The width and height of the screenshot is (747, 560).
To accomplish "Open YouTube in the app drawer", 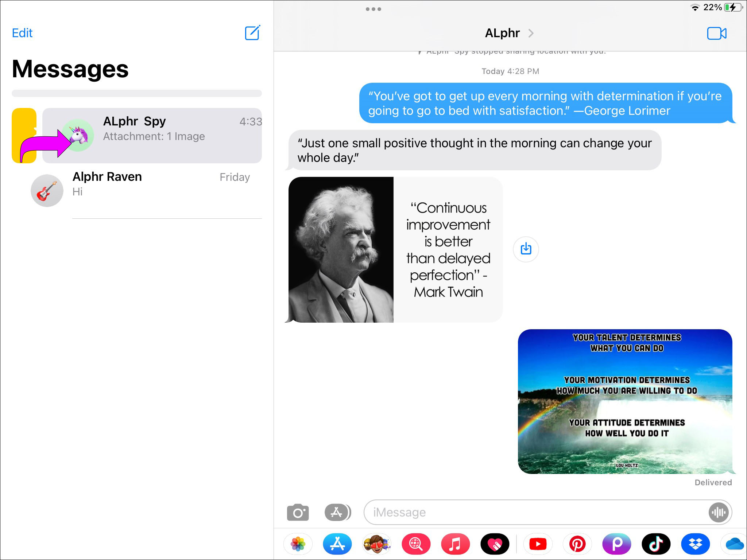I will (x=538, y=544).
